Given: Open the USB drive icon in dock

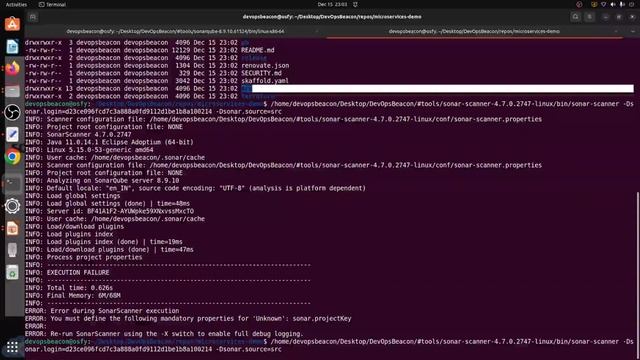Looking at the screenshot, I should click(x=12, y=250).
